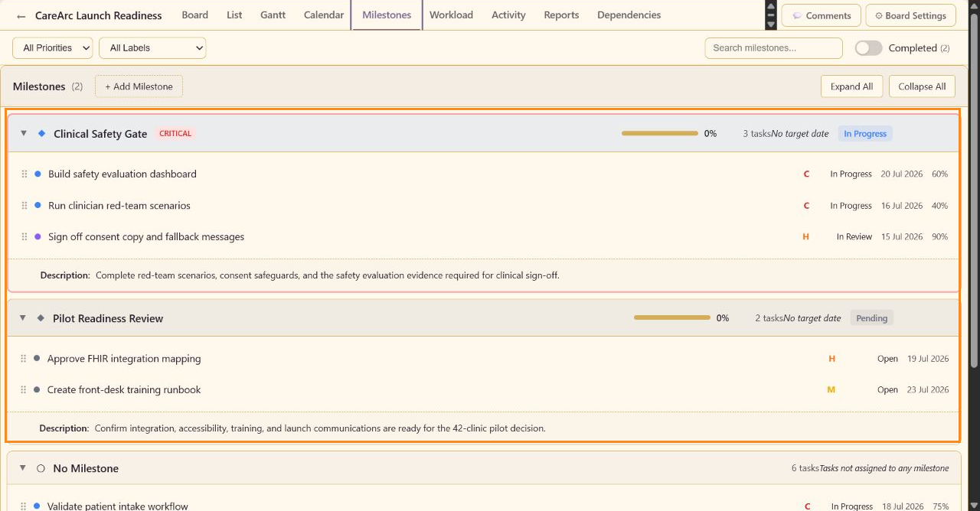Click drag handle for Validate patient intake workflow
The image size is (980, 511).
click(24, 506)
